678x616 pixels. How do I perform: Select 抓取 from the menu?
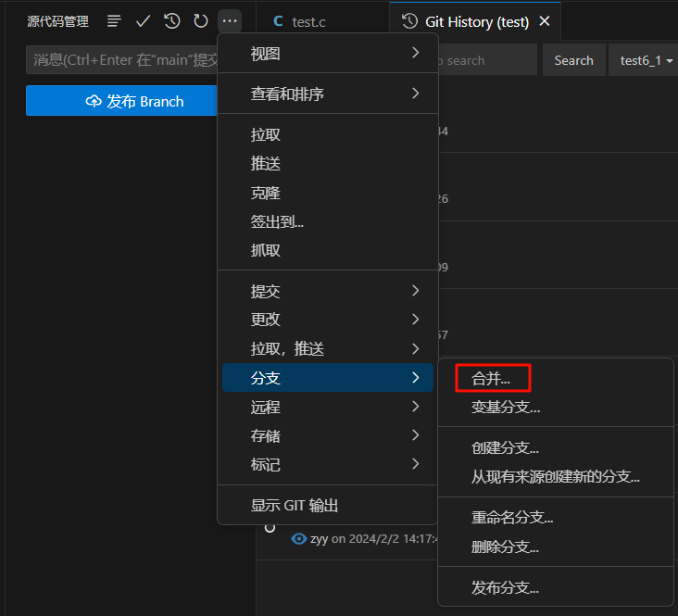click(328, 250)
